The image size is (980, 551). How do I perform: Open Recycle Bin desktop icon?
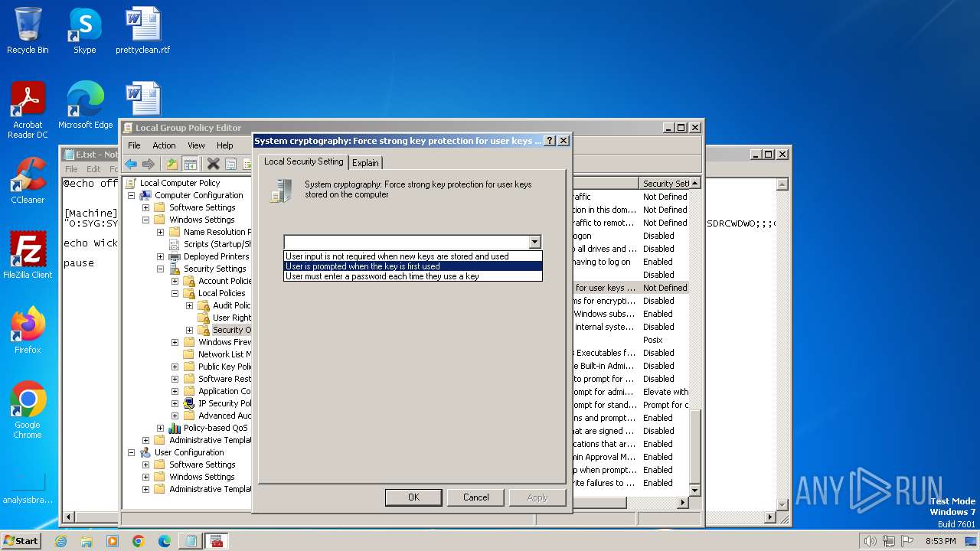(28, 31)
